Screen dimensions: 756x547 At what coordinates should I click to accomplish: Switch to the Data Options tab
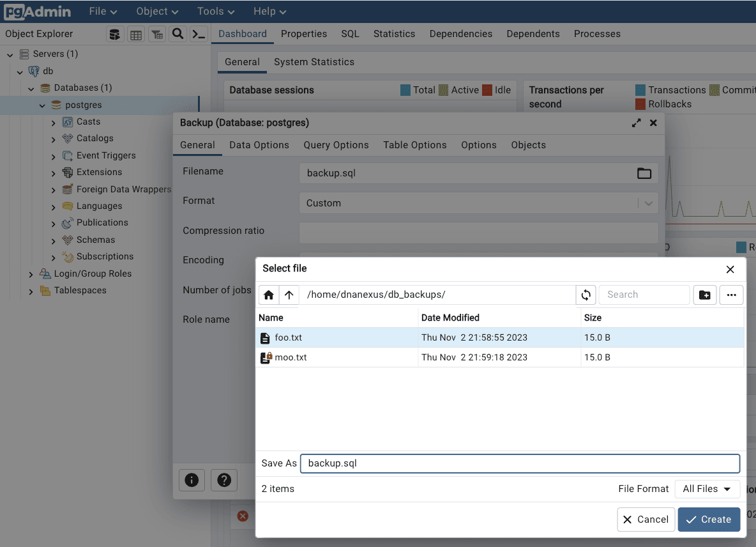pos(259,145)
